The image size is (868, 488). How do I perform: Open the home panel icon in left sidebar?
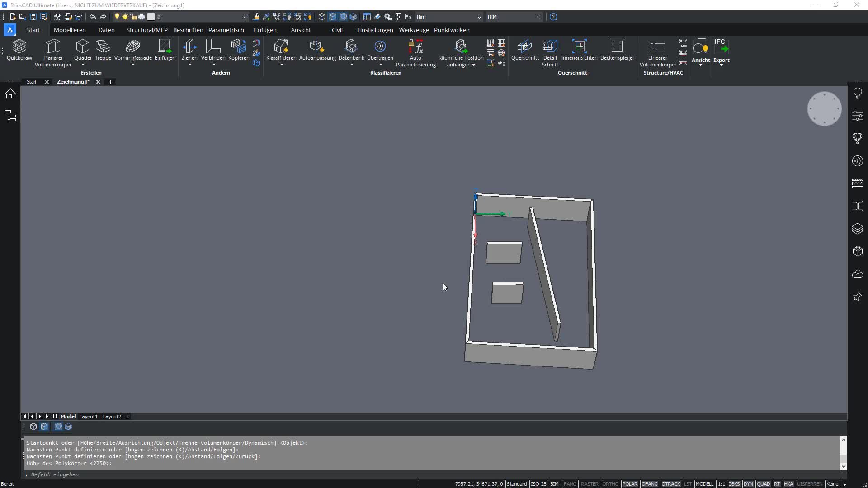coord(10,94)
